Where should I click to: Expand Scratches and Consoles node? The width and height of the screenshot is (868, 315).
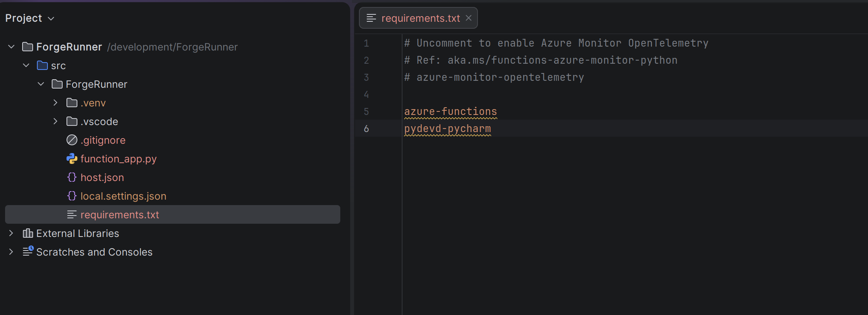pos(11,252)
